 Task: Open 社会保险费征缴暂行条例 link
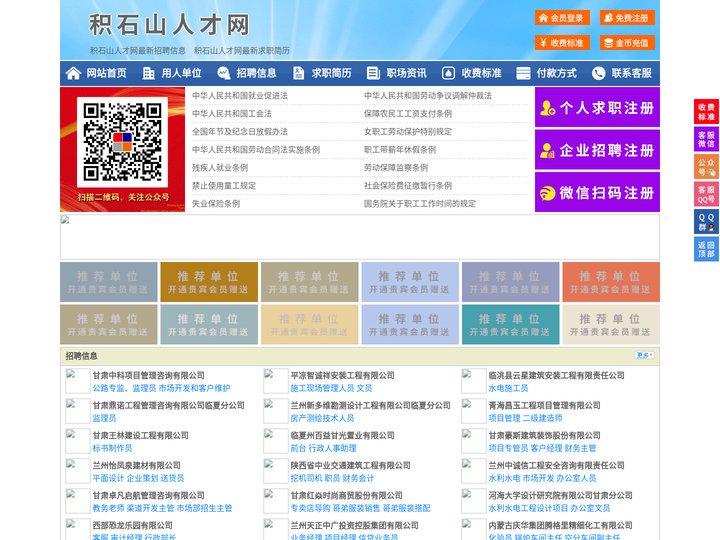[x=408, y=186]
